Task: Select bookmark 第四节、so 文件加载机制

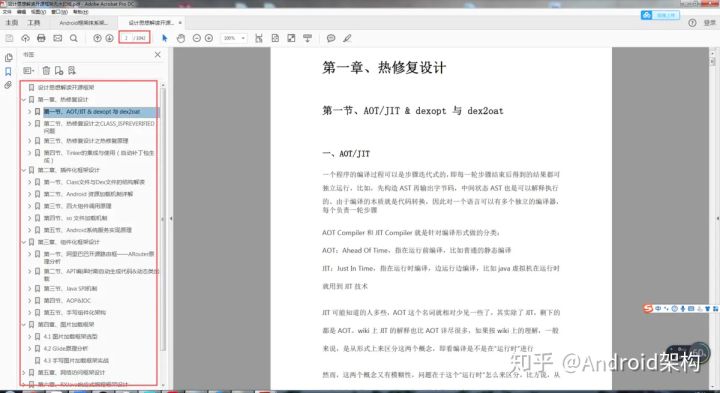Action: [x=76, y=218]
